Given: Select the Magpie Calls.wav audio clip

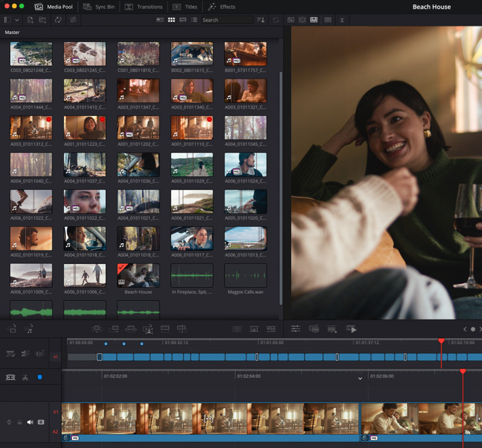Looking at the screenshot, I should (x=245, y=276).
